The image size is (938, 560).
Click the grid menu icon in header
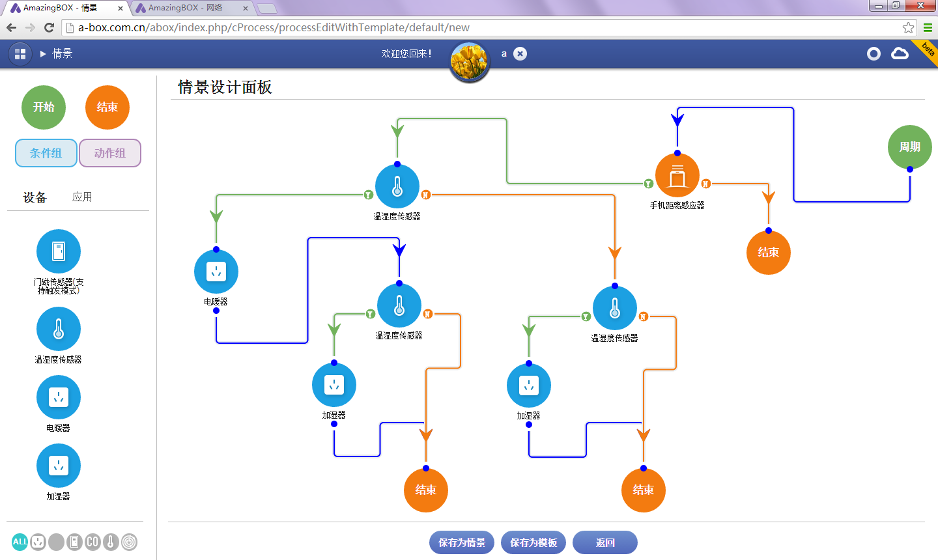pyautogui.click(x=20, y=54)
